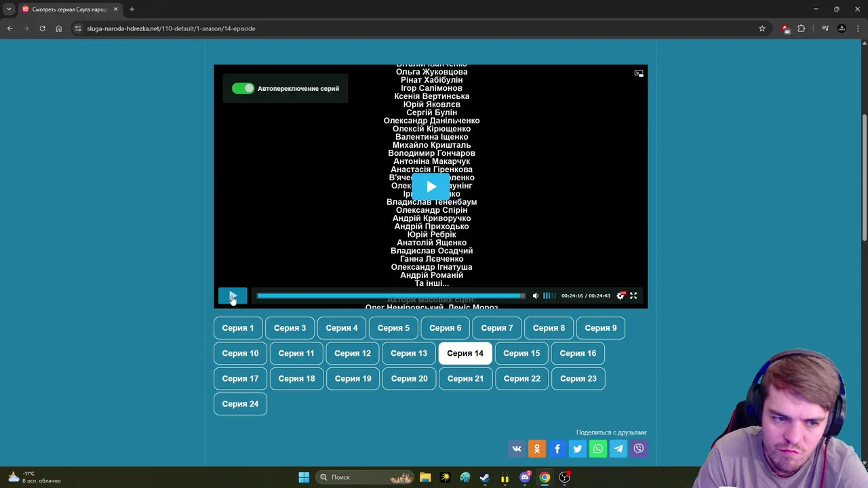
Task: Enter fullscreen mode in the player
Action: tap(633, 296)
